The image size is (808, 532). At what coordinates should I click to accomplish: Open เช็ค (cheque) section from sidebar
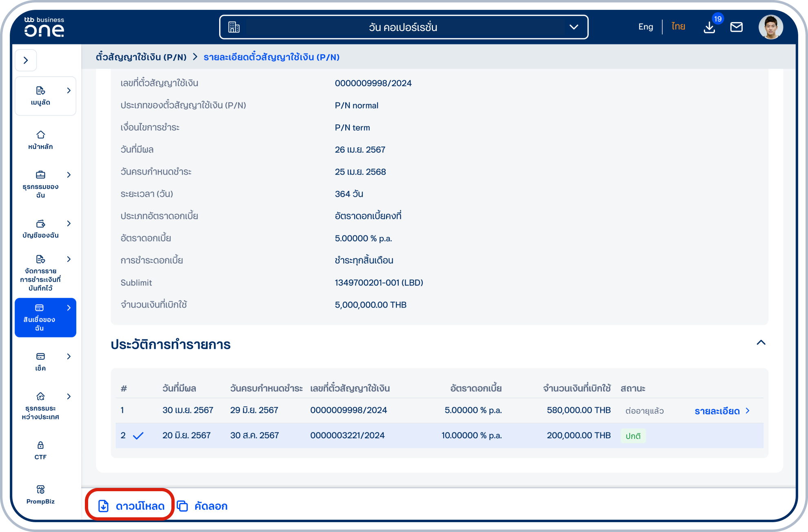(40, 361)
